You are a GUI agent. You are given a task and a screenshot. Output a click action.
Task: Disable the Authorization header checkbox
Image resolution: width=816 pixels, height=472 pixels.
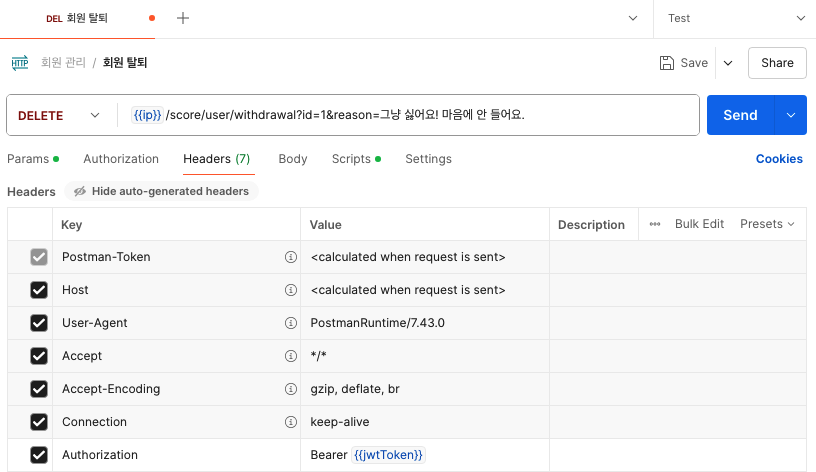(x=39, y=455)
